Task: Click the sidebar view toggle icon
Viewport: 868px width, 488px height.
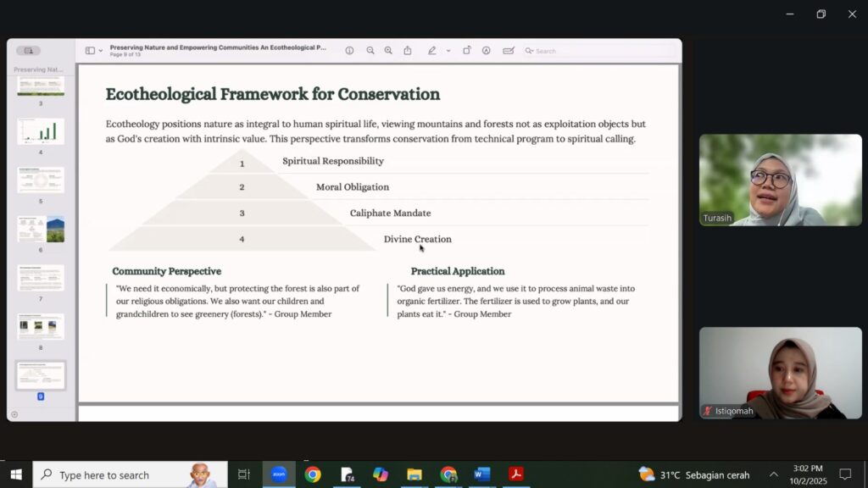Action: click(x=90, y=51)
